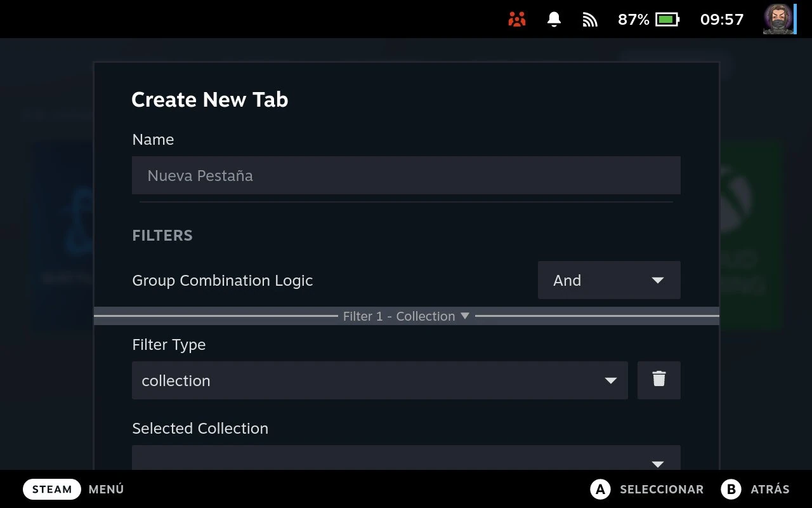This screenshot has width=812, height=508.
Task: Open the Group Combination Logic dropdown
Action: point(608,280)
